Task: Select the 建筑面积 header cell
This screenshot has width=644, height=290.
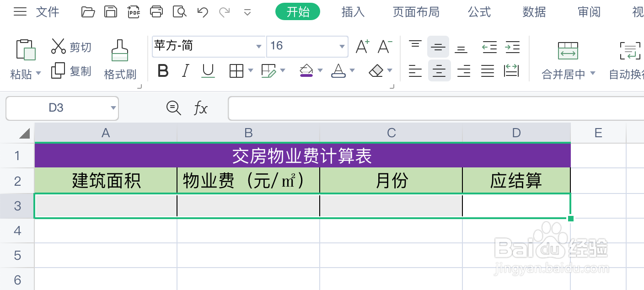Action: click(x=106, y=181)
